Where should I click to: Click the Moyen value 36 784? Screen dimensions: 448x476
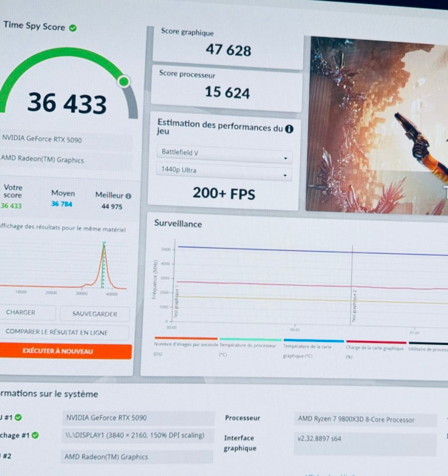[x=62, y=204]
